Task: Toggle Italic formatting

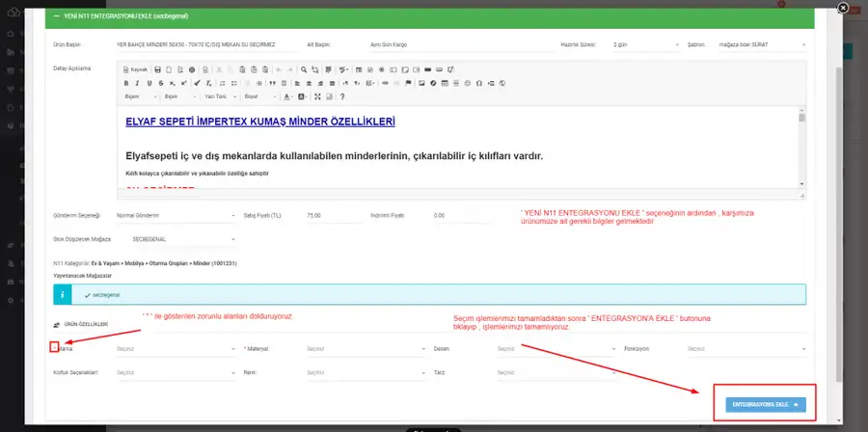Action: pos(137,83)
